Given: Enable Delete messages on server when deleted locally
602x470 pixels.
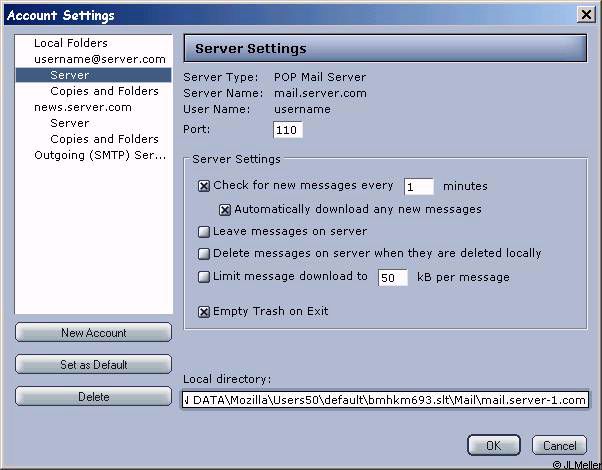Looking at the screenshot, I should pos(203,254).
